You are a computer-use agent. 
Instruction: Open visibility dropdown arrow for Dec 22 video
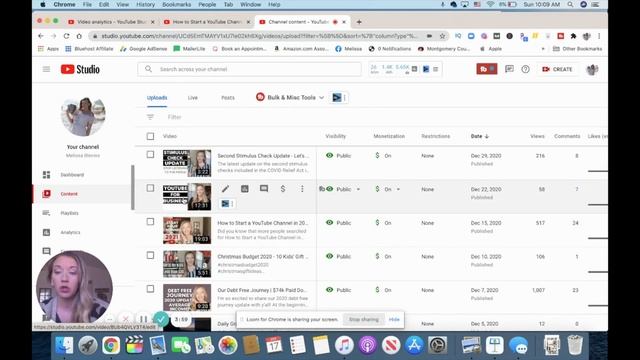358,189
